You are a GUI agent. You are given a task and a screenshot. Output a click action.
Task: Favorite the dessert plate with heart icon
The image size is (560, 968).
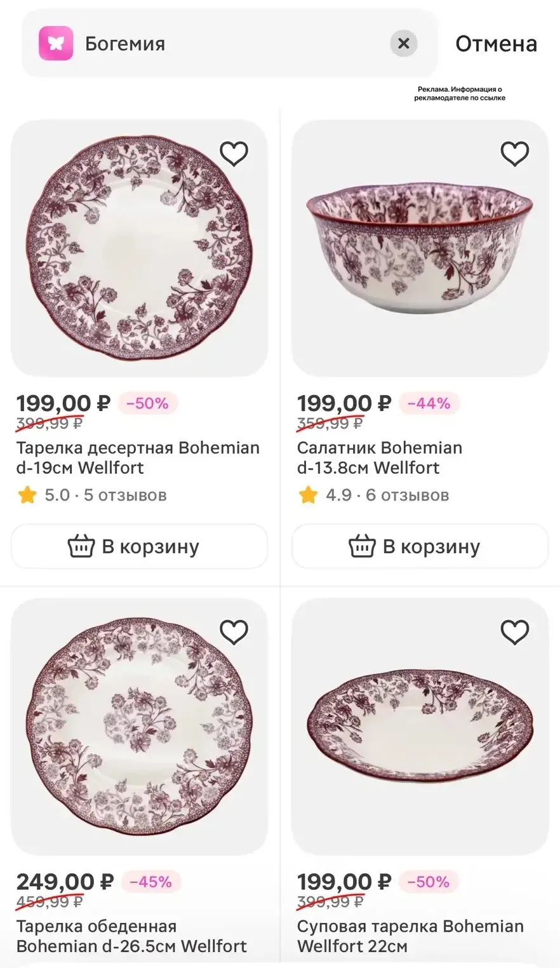(x=234, y=153)
